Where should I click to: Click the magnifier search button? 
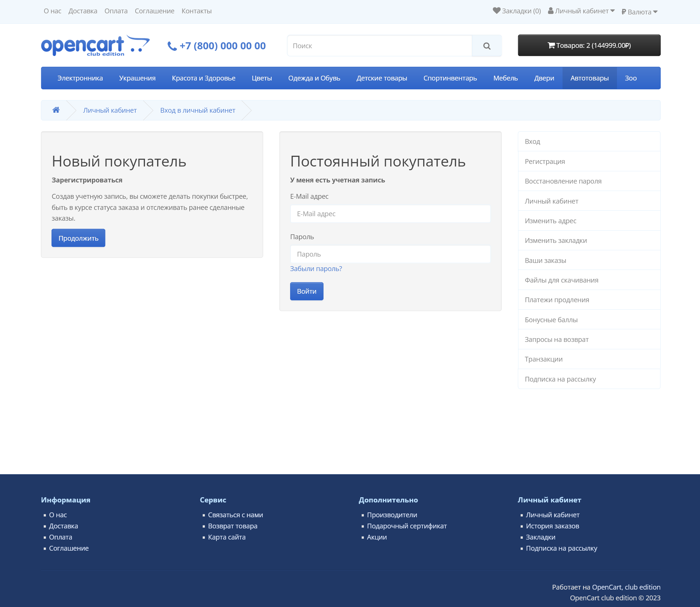pos(487,46)
